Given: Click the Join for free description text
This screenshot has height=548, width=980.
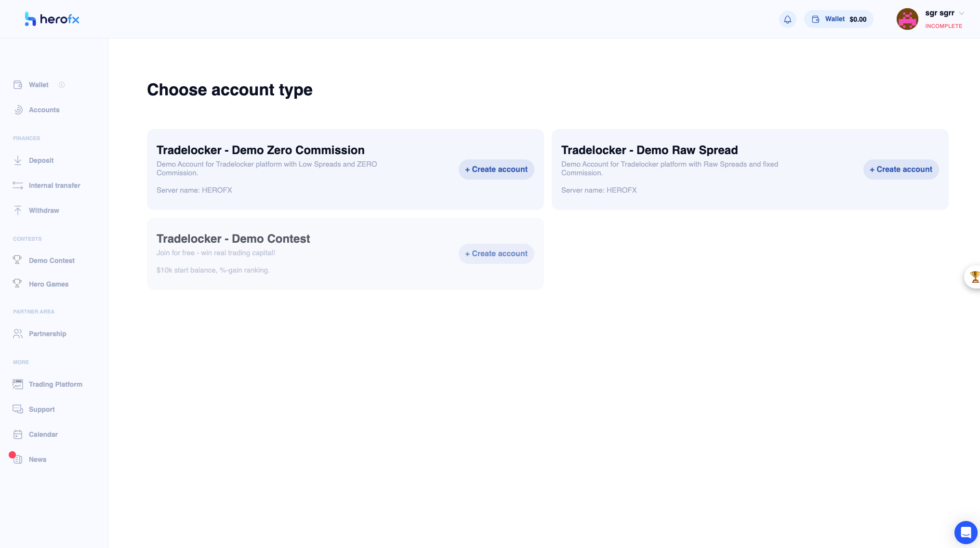Looking at the screenshot, I should (216, 253).
